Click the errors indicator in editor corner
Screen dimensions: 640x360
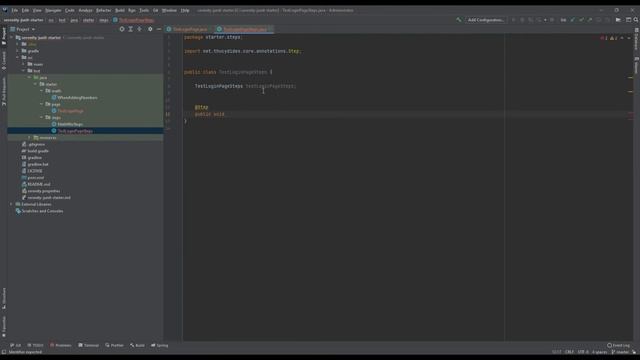604,38
